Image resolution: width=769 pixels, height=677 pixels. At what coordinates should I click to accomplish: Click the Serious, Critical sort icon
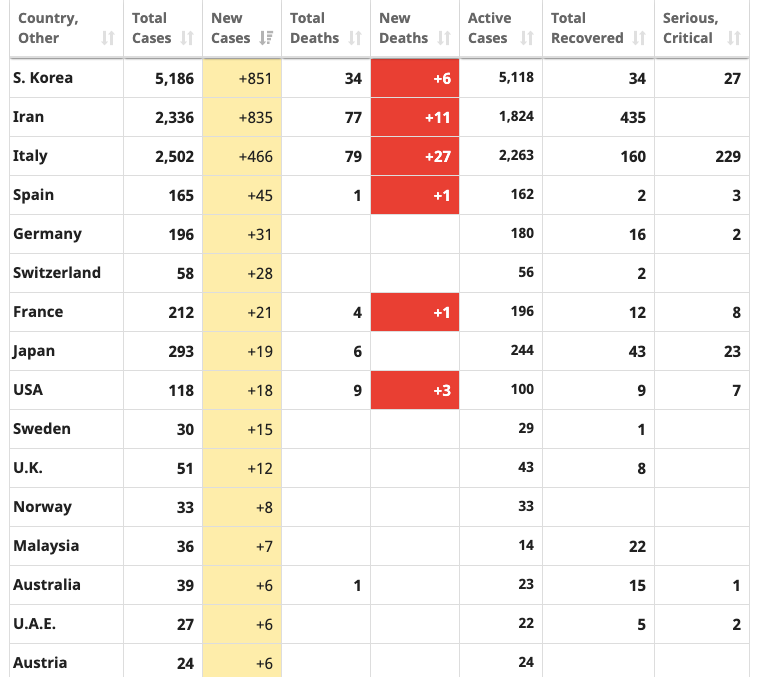pyautogui.click(x=734, y=38)
